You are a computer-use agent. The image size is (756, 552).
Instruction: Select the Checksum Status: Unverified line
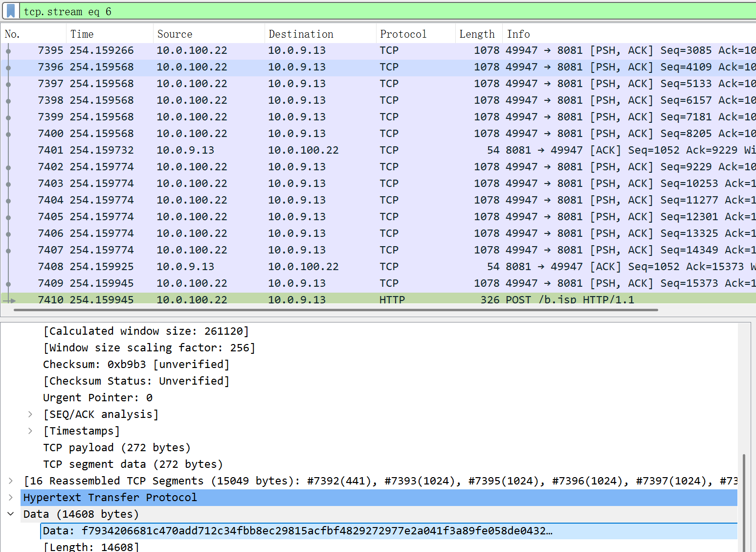(136, 381)
